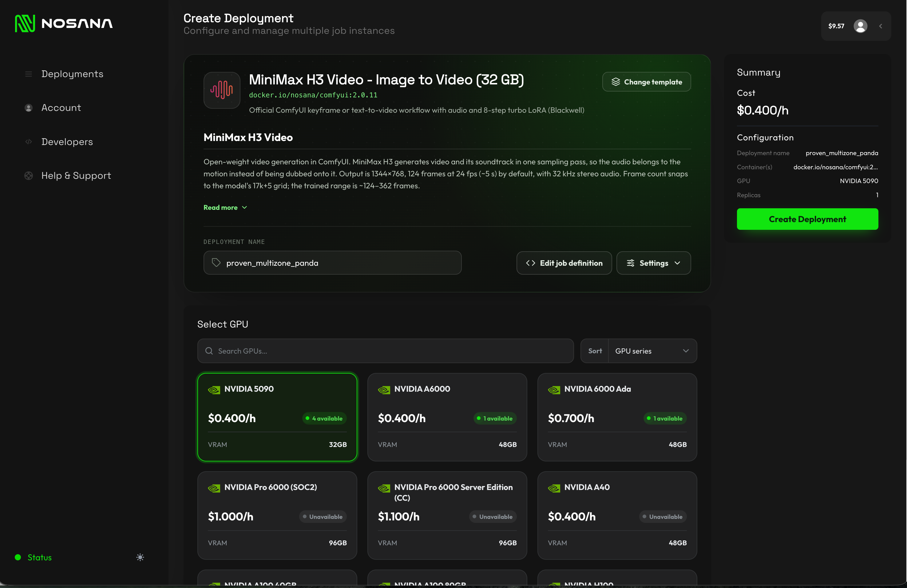Select NVIDIA Pro 6000 Server Edition (CC) card
907x588 pixels.
click(447, 515)
